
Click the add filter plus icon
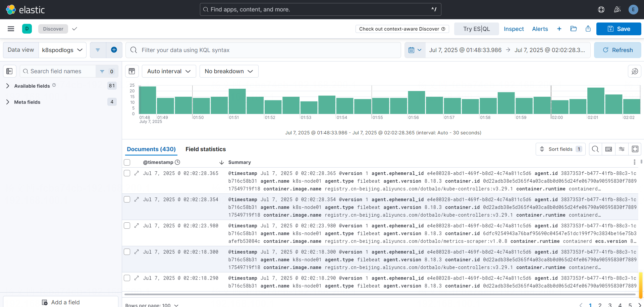(x=114, y=50)
